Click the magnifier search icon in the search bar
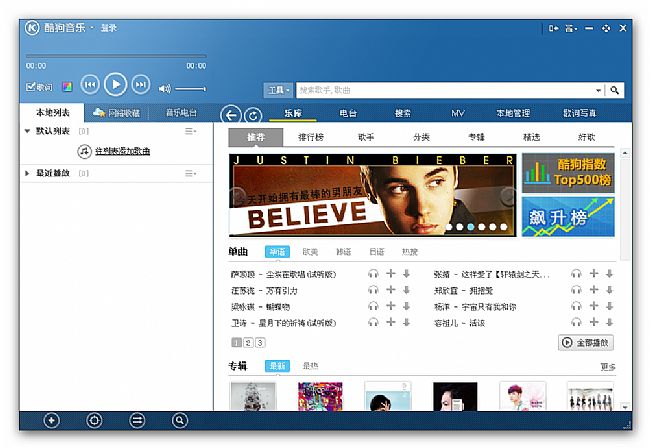650x448 pixels. pyautogui.click(x=614, y=90)
